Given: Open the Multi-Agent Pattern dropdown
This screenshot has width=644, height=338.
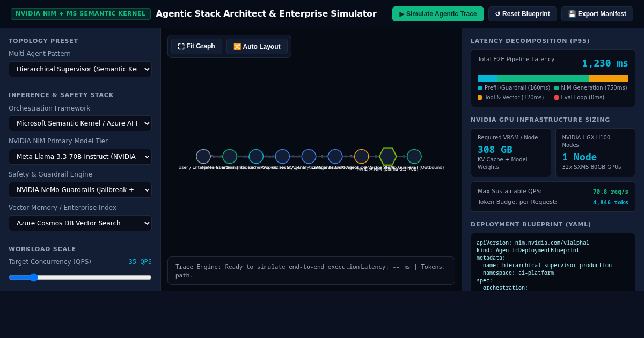Looking at the screenshot, I should pyautogui.click(x=80, y=69).
